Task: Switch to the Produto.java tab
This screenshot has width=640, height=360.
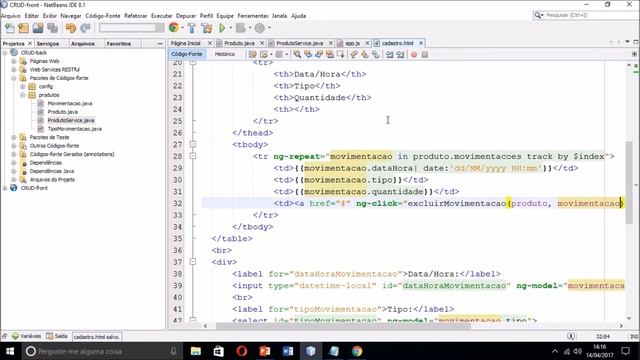Action: 239,43
